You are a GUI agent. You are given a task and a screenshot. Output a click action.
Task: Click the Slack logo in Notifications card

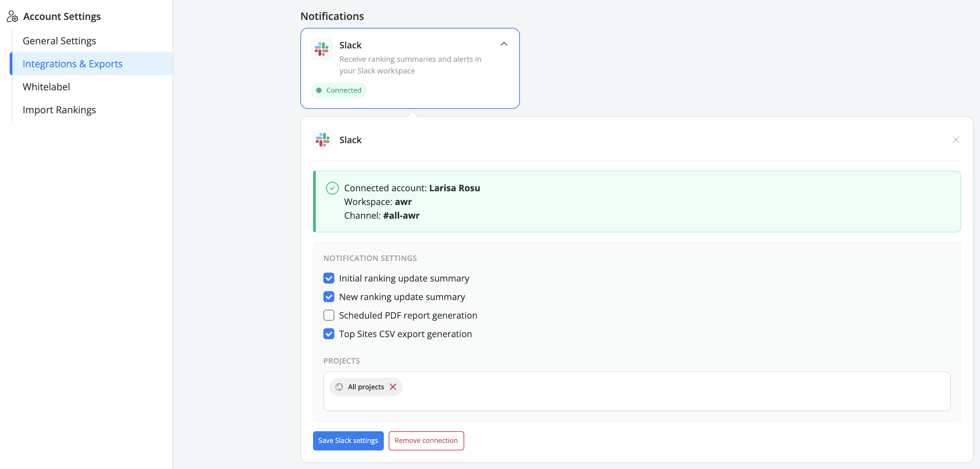322,49
